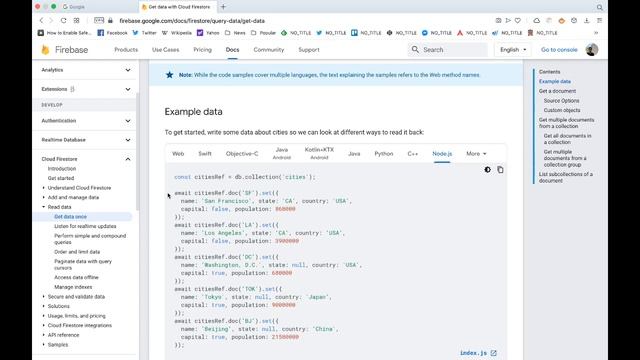Open the Yahoo bookmark
The image size is (640, 360).
click(208, 33)
